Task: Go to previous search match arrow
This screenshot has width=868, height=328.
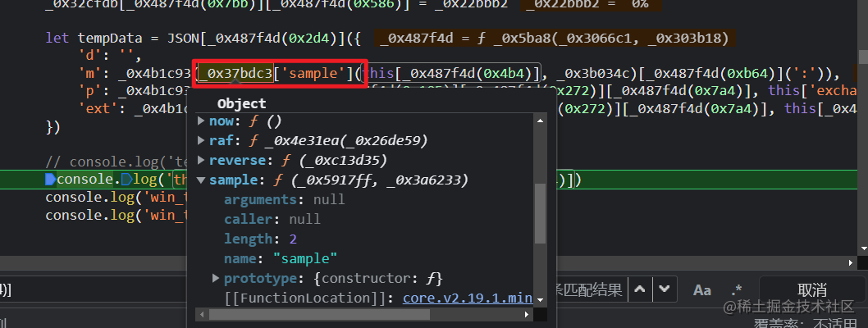Action: [641, 289]
